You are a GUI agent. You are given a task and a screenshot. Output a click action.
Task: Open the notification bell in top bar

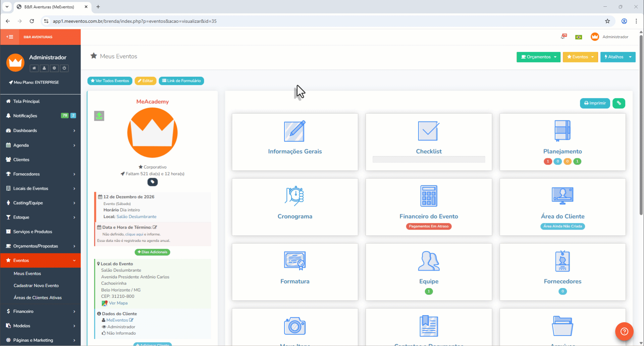[563, 37]
